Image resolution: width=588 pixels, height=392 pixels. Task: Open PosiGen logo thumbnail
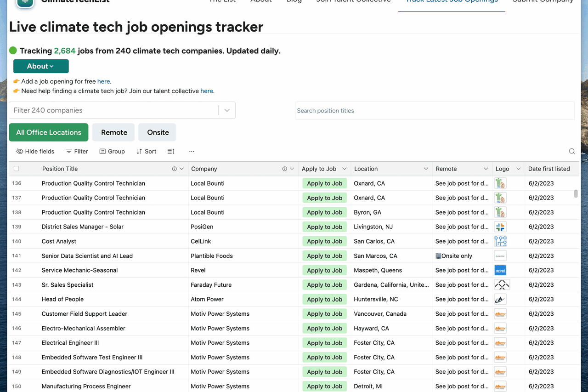click(500, 227)
